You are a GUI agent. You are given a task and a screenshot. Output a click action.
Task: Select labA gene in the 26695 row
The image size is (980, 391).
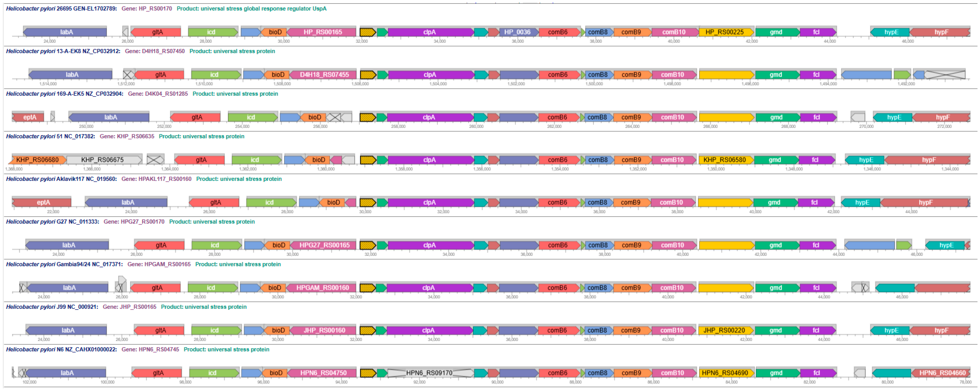coord(65,32)
